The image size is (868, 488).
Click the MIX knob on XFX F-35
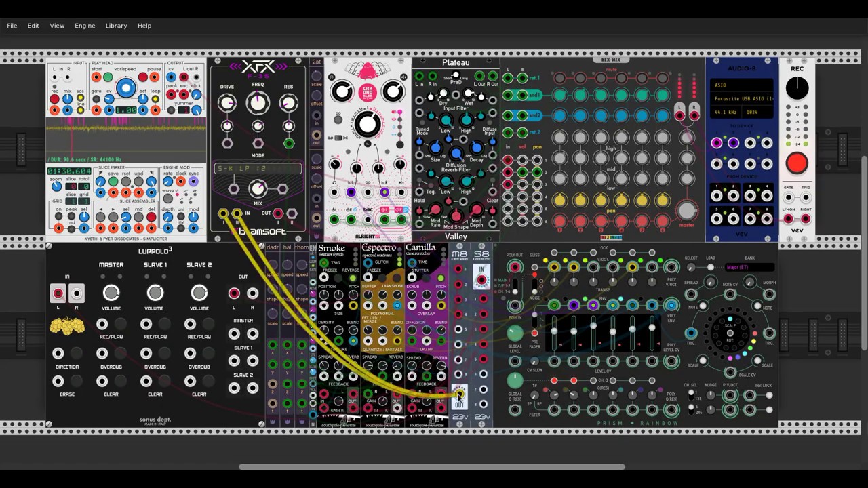click(x=257, y=188)
